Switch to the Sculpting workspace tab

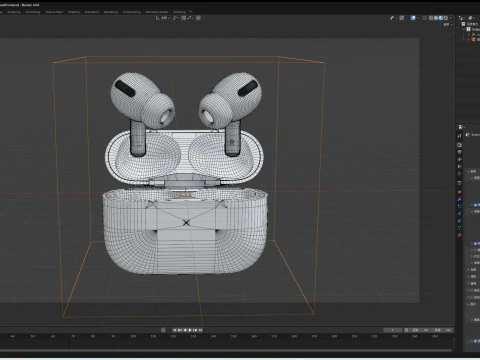[13, 12]
